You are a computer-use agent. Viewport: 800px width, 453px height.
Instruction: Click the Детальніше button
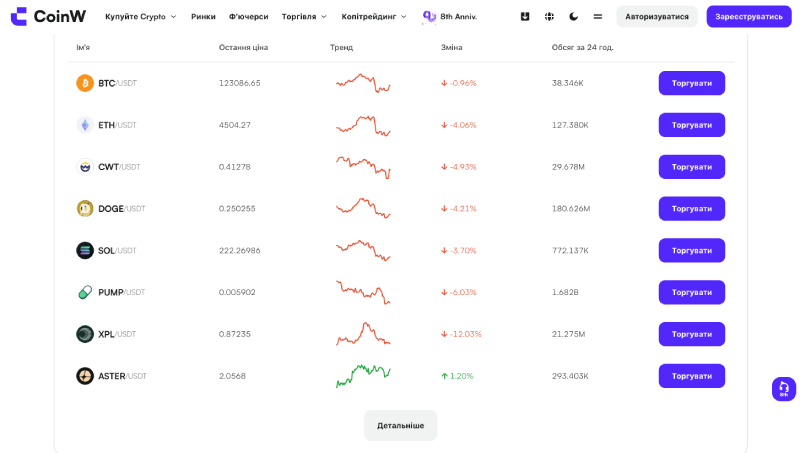(401, 425)
